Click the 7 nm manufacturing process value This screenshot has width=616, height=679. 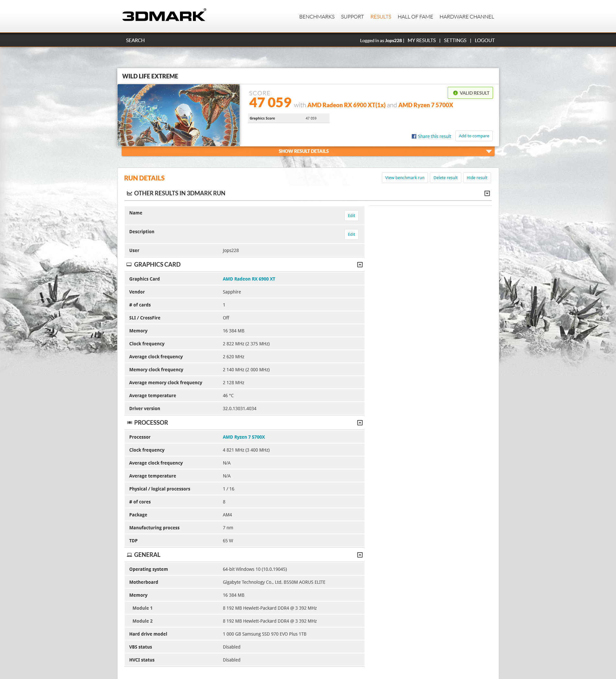[228, 528]
